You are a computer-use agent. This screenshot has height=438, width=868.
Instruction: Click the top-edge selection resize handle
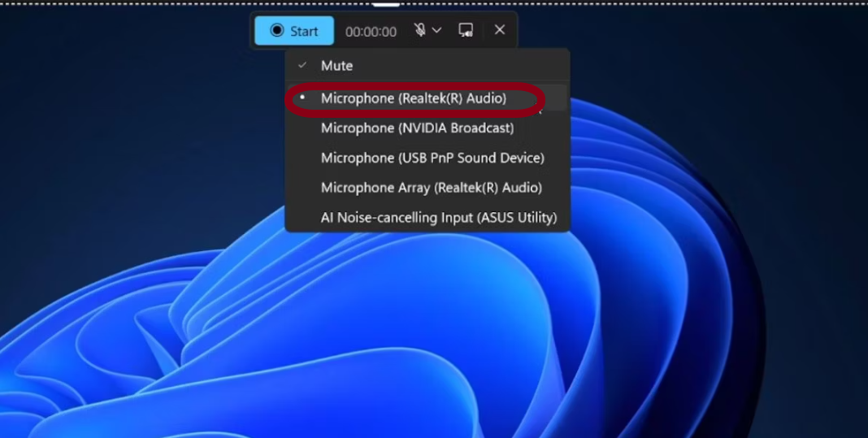pos(386,4)
